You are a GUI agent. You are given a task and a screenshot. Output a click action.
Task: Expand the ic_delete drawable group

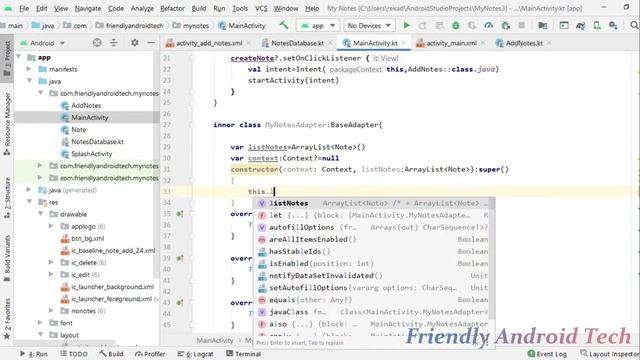click(51, 262)
